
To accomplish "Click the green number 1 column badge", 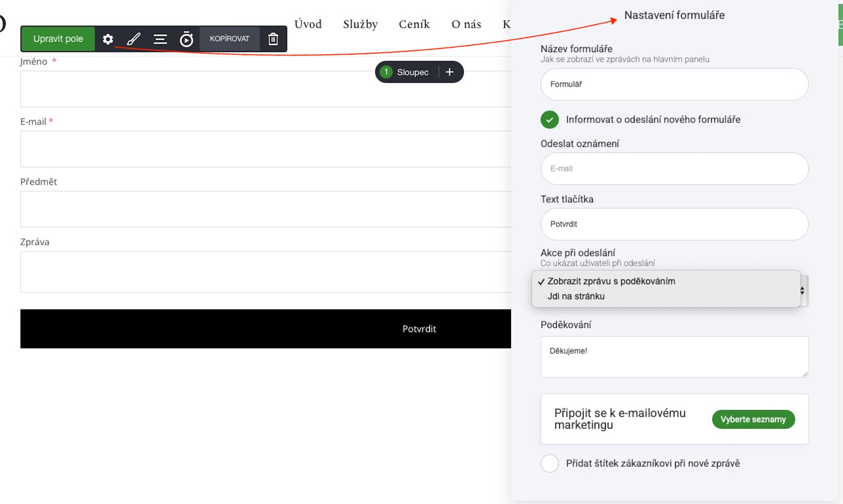I will click(386, 72).
